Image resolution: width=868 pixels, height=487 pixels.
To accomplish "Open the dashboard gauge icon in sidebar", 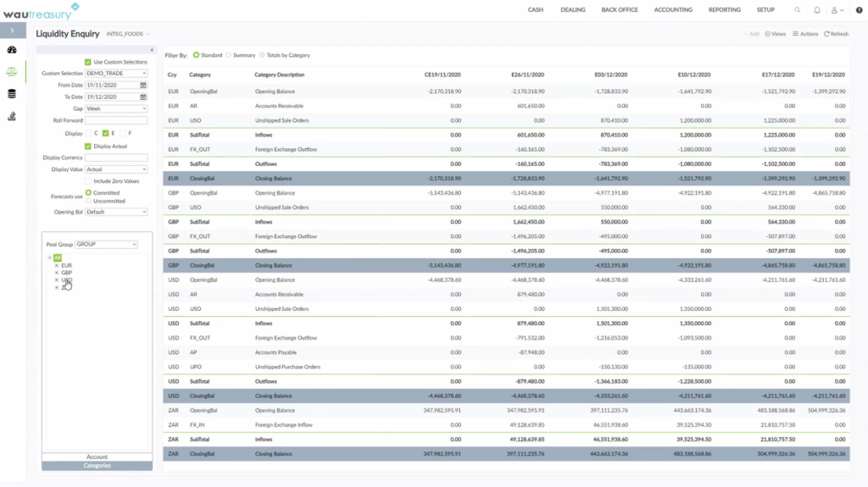I will (x=12, y=50).
